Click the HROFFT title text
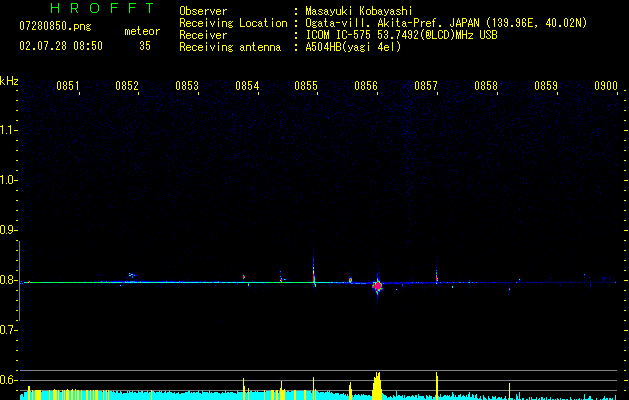This screenshot has width=629, height=400. coord(103,8)
